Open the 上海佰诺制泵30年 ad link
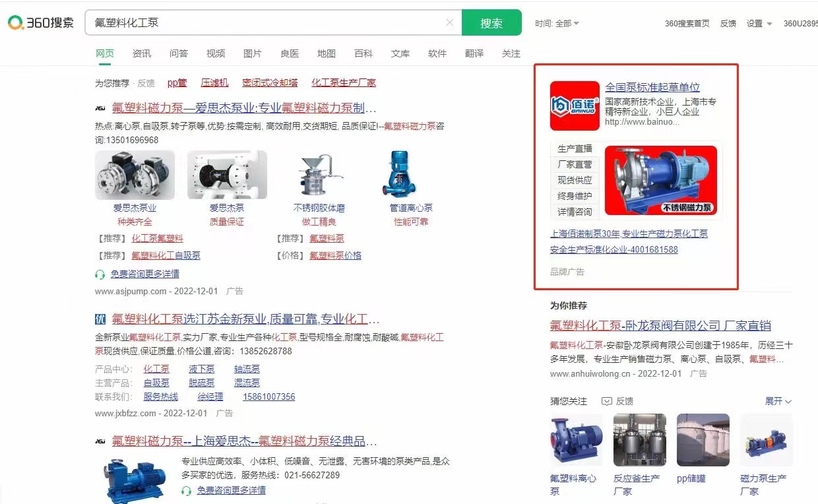The height and width of the screenshot is (504, 818). pyautogui.click(x=629, y=234)
